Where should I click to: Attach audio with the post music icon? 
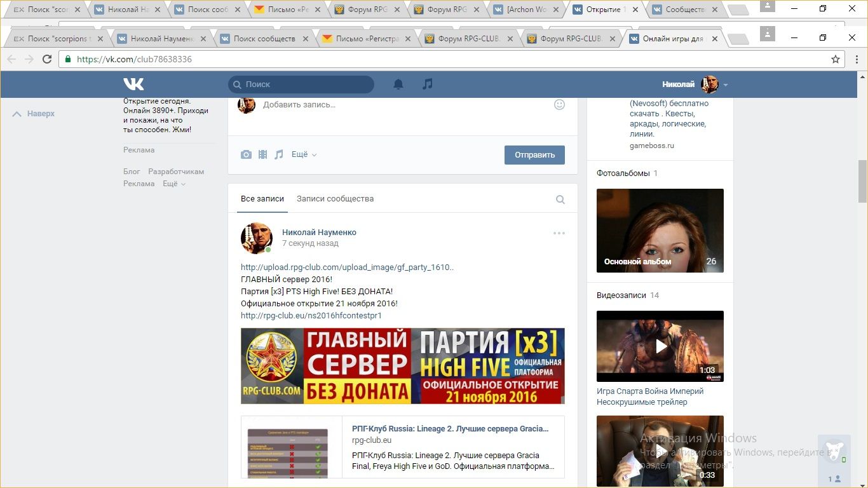point(278,154)
